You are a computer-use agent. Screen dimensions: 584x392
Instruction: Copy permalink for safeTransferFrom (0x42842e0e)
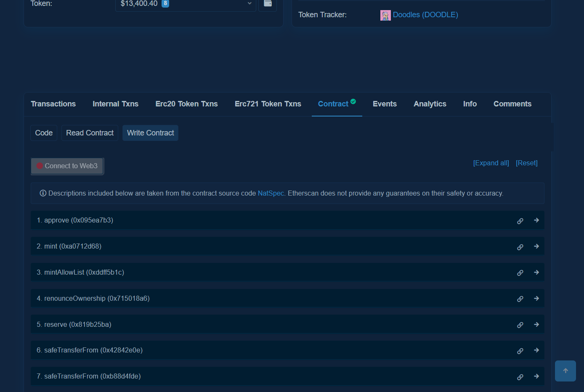click(520, 351)
